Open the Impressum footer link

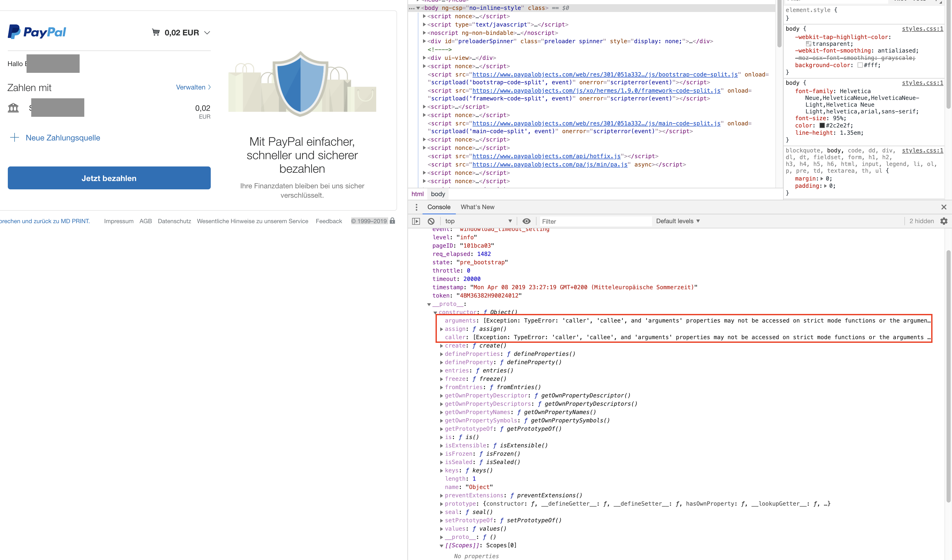[119, 221]
